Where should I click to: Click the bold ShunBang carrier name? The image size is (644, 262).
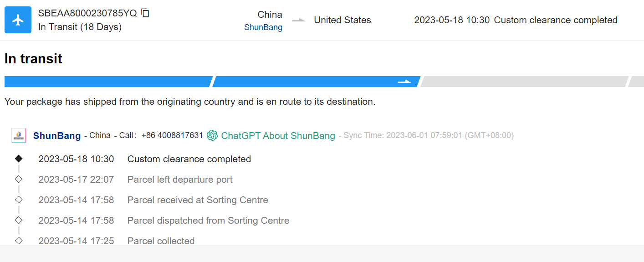point(57,136)
